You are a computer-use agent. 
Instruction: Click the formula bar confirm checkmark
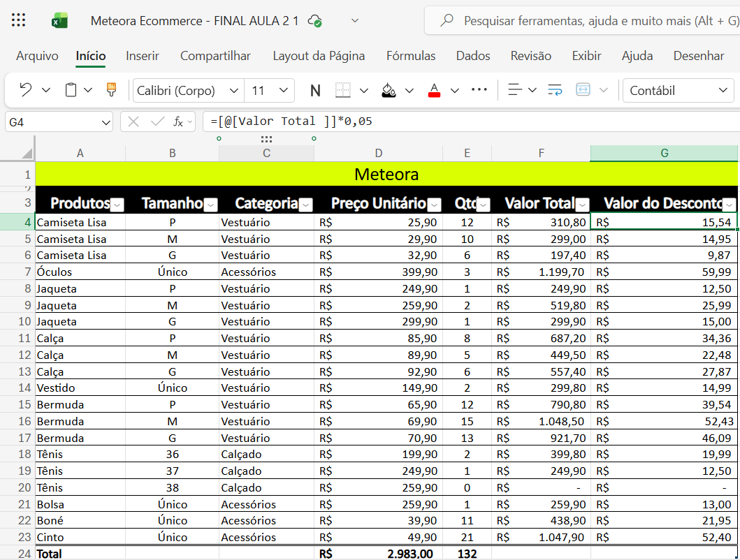point(157,122)
